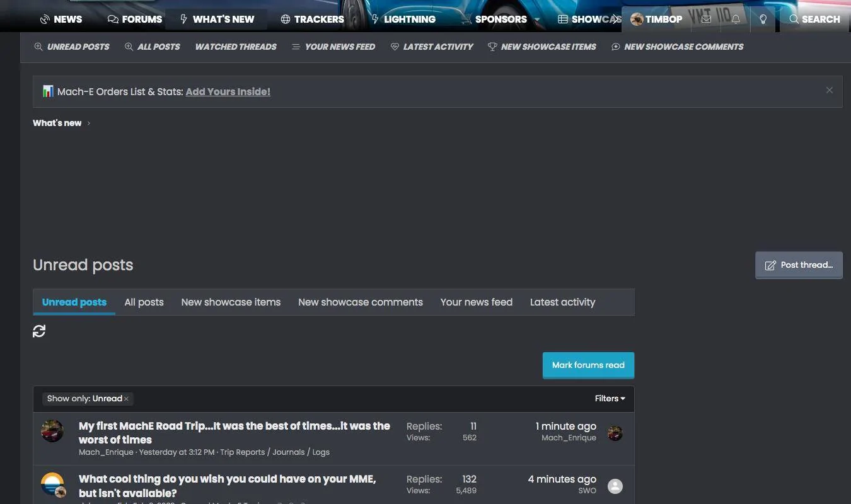The image size is (851, 504).
Task: Click thread starter avatar of MachE Road Trip thread
Action: (52, 432)
